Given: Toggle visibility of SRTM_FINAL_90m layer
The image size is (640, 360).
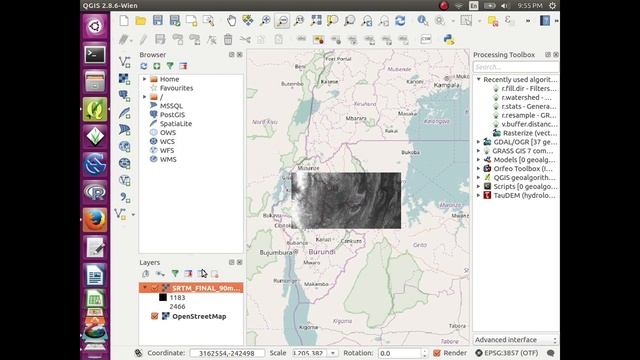Looking at the screenshot, I should [155, 288].
